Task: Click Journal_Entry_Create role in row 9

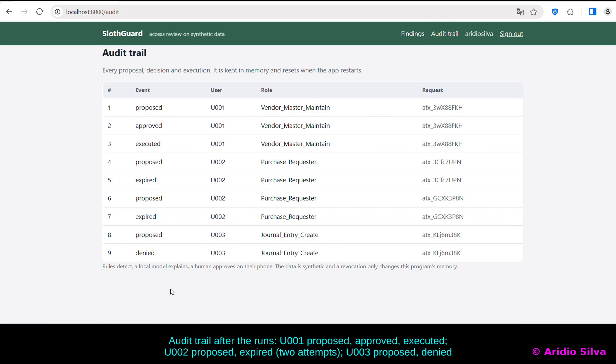Action: pyautogui.click(x=289, y=253)
